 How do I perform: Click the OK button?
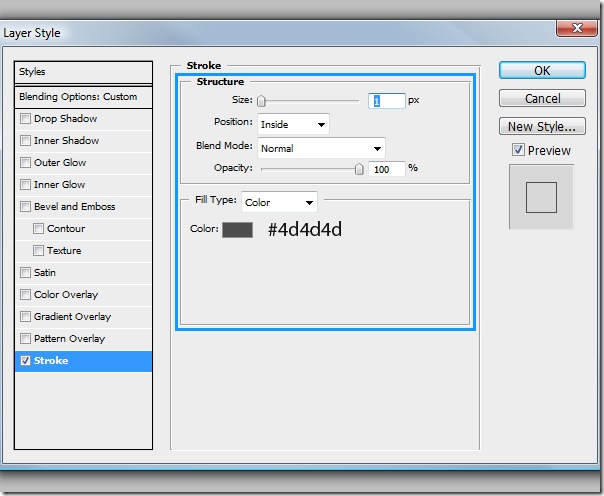(x=541, y=71)
